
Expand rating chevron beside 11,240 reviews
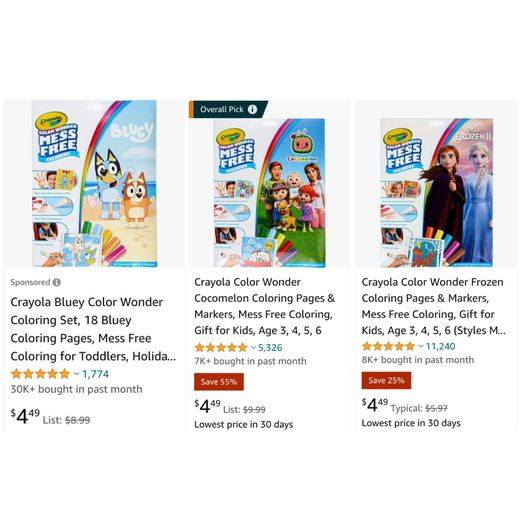pos(421,346)
